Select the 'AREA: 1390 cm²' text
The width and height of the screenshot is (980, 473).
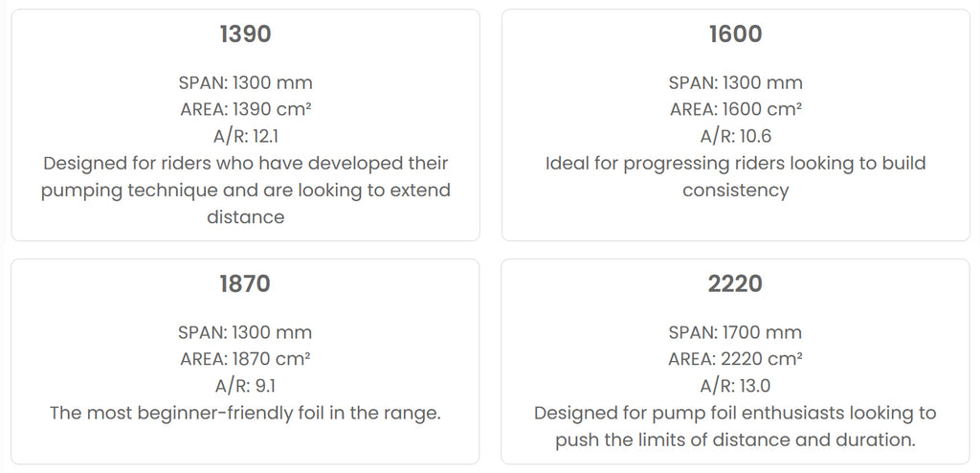point(246,109)
